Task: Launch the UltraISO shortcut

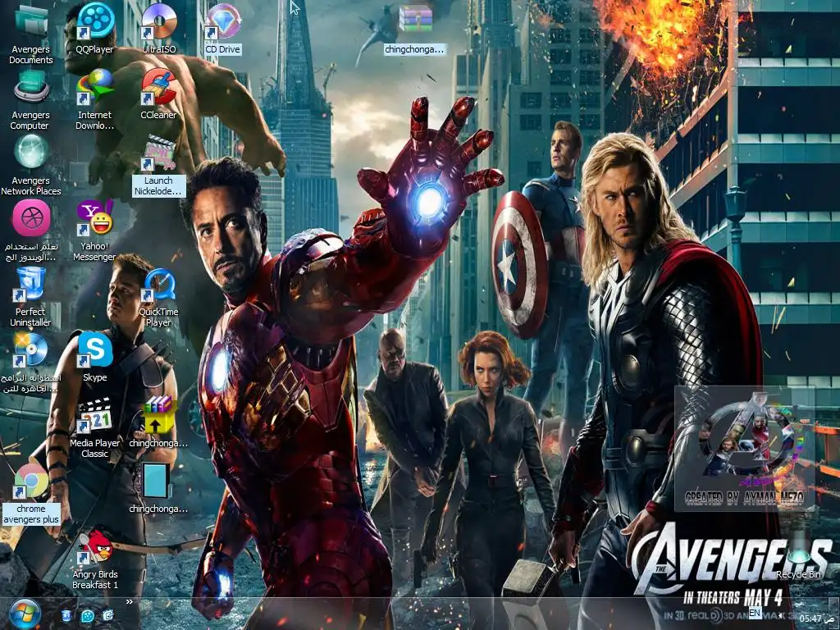Action: click(x=159, y=28)
